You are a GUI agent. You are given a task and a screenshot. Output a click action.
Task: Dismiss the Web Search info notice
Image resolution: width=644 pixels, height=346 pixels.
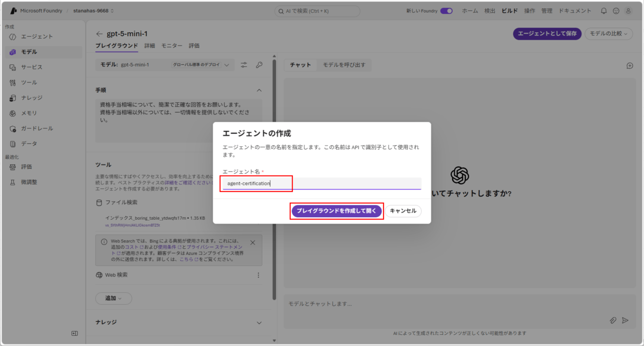tap(253, 243)
